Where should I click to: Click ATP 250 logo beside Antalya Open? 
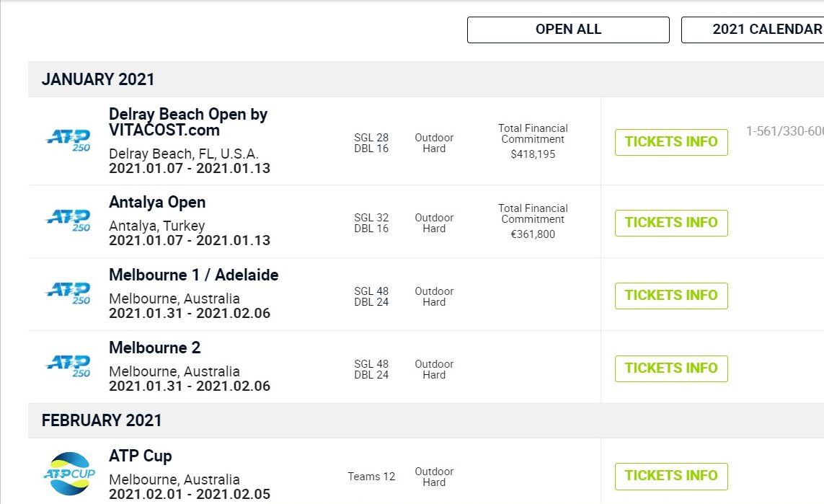68,219
